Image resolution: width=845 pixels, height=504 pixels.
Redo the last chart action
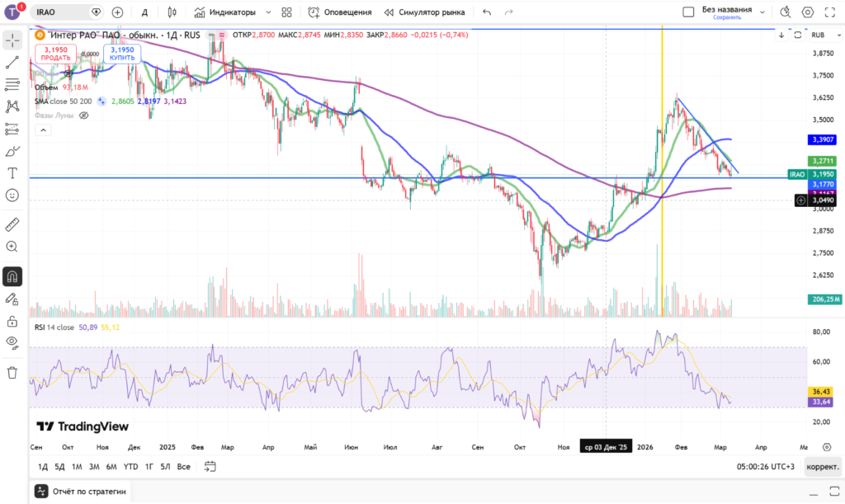pyautogui.click(x=508, y=12)
